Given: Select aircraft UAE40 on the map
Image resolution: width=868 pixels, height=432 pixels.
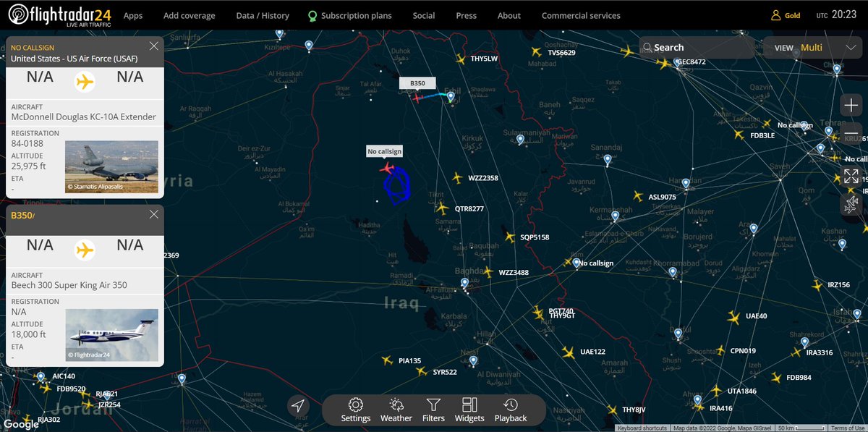Looking at the screenshot, I should 733,316.
